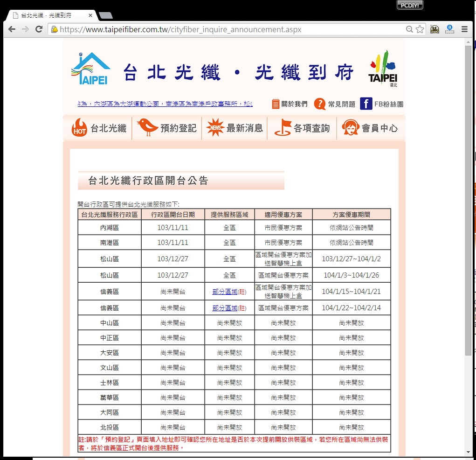Click 部分區域 link in first 信義區 row

click(x=225, y=292)
